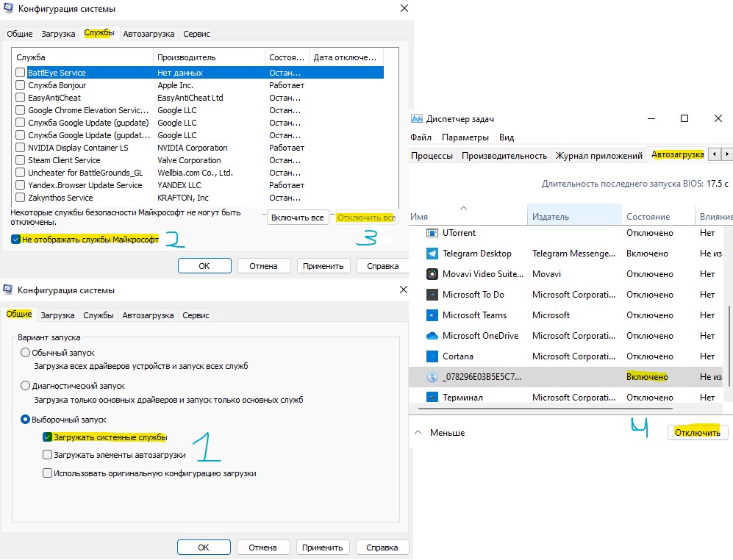This screenshot has width=733, height=560.
Task: Open the Общие tab in lower window
Action: [19, 314]
